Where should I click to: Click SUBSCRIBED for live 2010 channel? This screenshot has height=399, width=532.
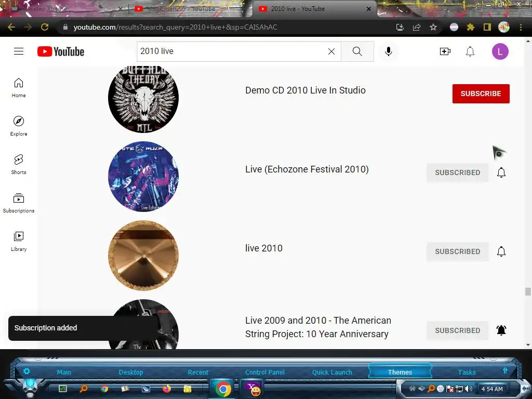[x=457, y=251]
